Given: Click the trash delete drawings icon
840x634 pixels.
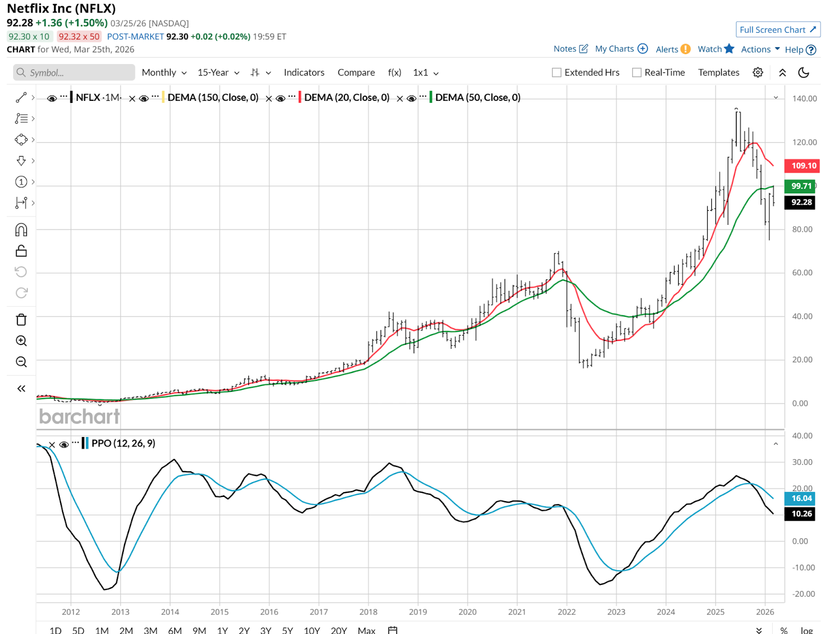Looking at the screenshot, I should point(21,320).
